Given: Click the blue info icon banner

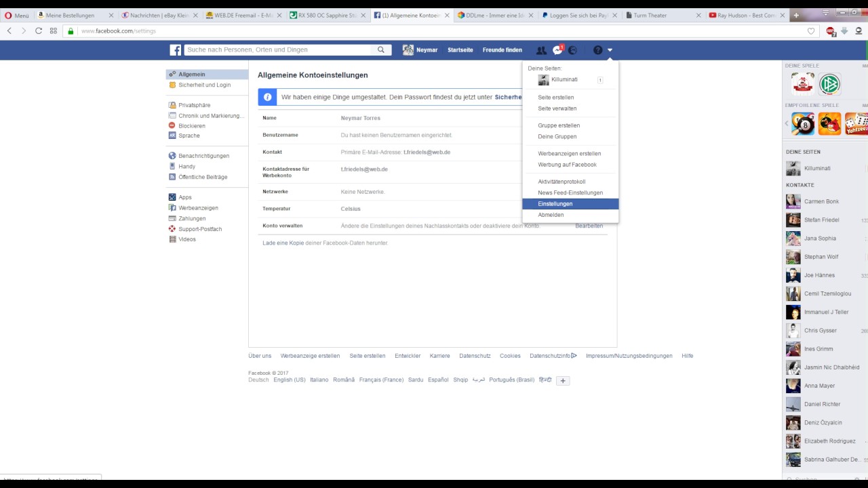Looking at the screenshot, I should 268,98.
